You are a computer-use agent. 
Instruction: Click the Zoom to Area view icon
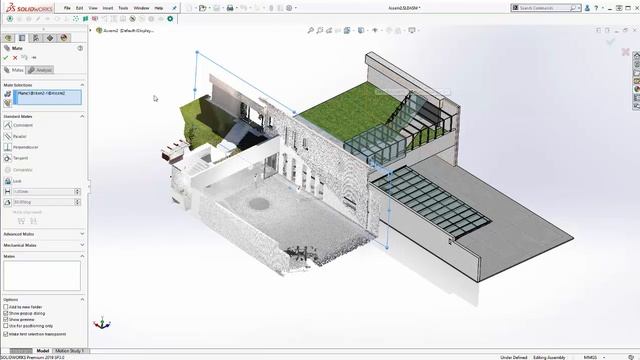point(320,30)
